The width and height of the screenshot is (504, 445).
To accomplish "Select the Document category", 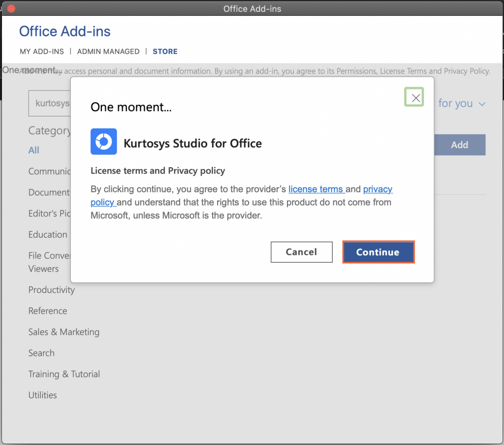I will coord(49,192).
